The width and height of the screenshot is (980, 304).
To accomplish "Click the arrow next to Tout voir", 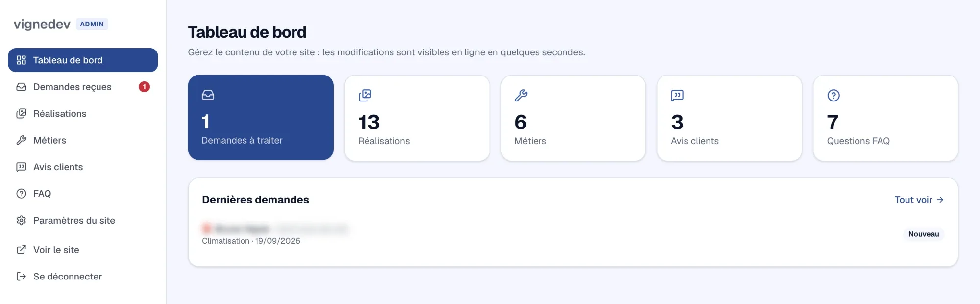I will point(940,200).
